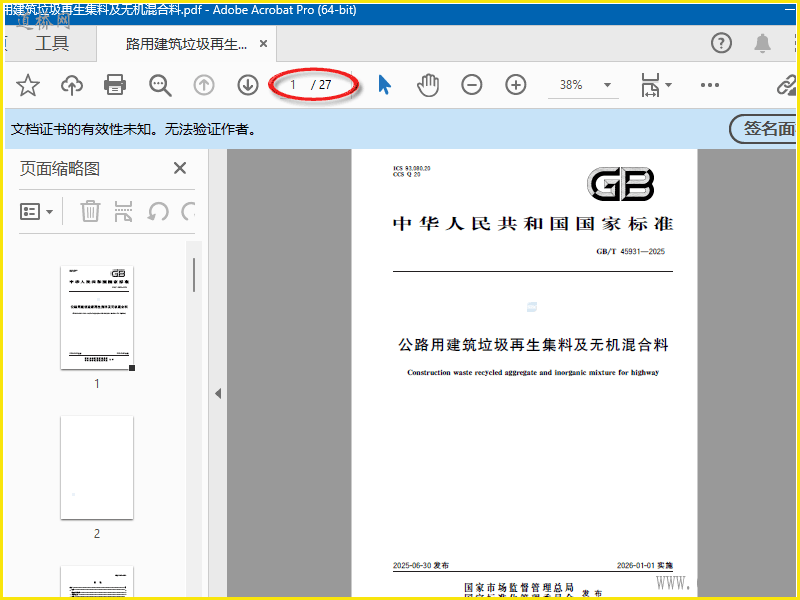Choose the selection arrow tool
The height and width of the screenshot is (600, 800).
[x=385, y=85]
